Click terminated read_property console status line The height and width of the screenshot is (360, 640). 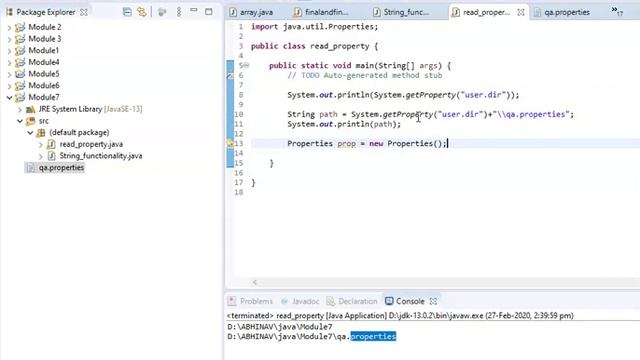tap(400, 316)
